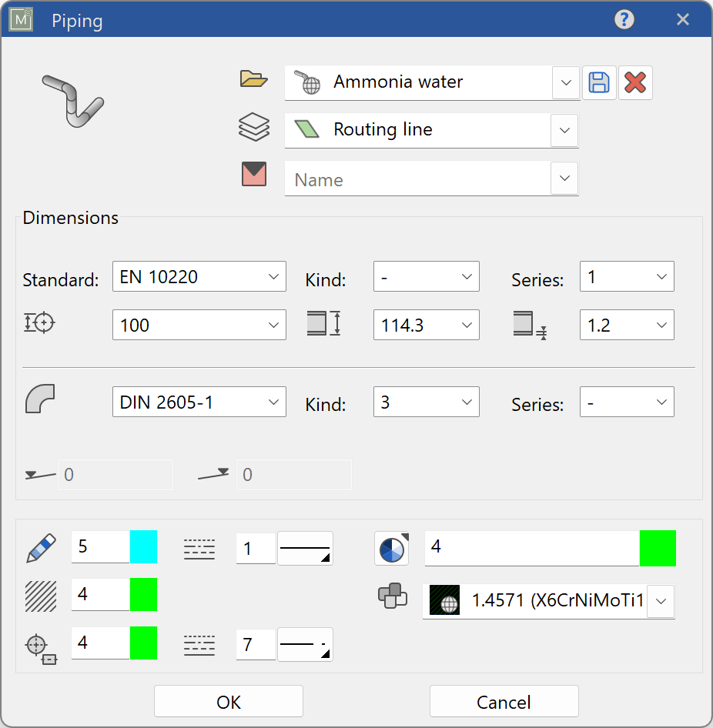Click the pipe elbow icon

pos(40,397)
